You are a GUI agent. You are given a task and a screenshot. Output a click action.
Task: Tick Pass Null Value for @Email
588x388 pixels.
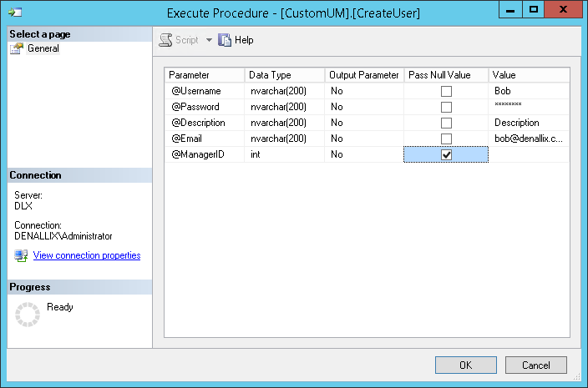pos(446,139)
